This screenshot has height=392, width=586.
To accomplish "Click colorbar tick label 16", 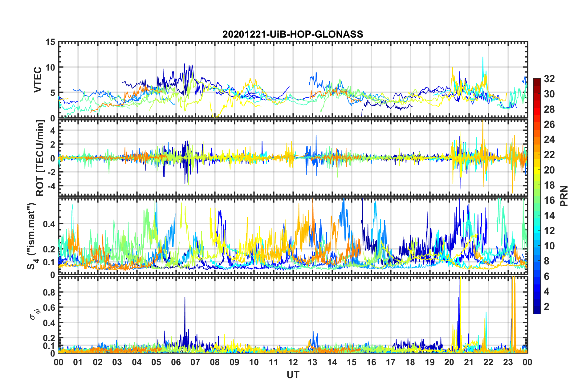I will (549, 200).
